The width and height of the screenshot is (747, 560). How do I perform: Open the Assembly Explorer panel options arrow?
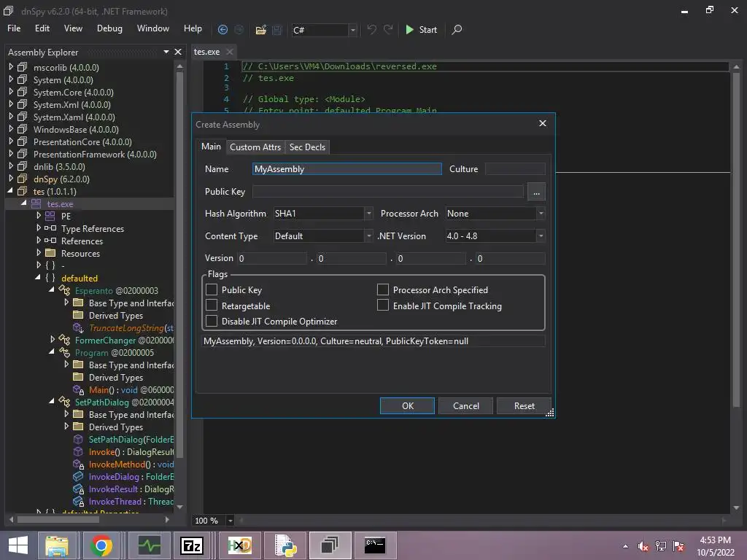click(166, 52)
